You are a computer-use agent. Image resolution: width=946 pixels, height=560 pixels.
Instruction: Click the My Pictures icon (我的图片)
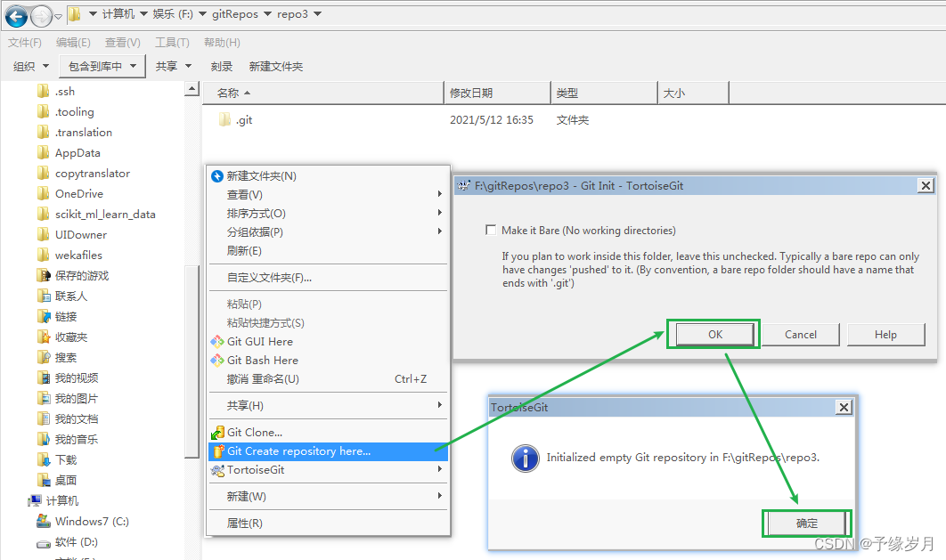pos(44,399)
